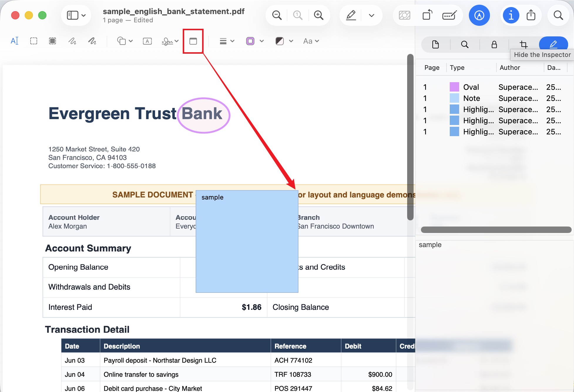Click the Transaction Detail heading

[87, 330]
